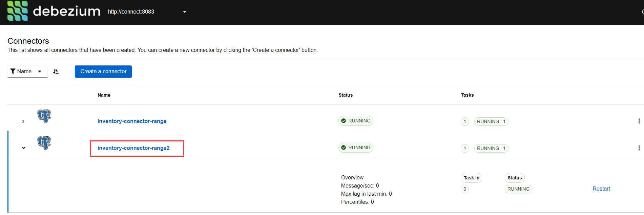
Task: Click the PostgreSQL icon for inventory-connector-range2
Action: click(x=44, y=143)
